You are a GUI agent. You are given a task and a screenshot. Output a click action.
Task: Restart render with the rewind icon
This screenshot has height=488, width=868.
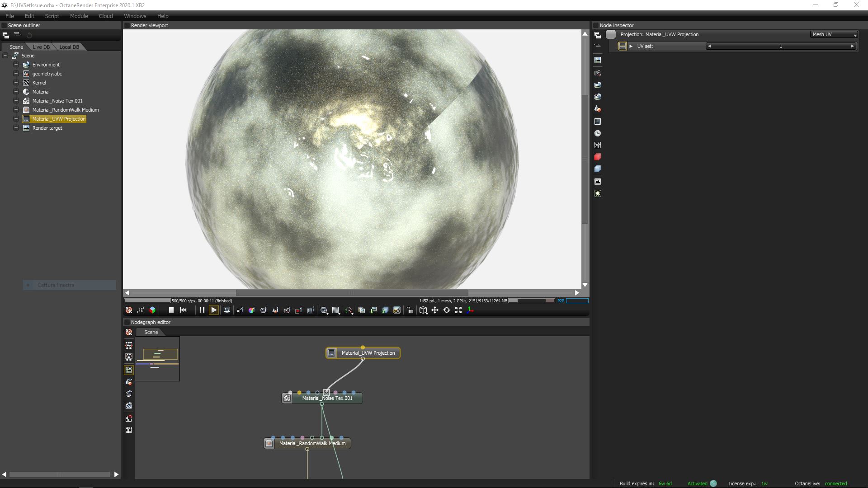(183, 310)
